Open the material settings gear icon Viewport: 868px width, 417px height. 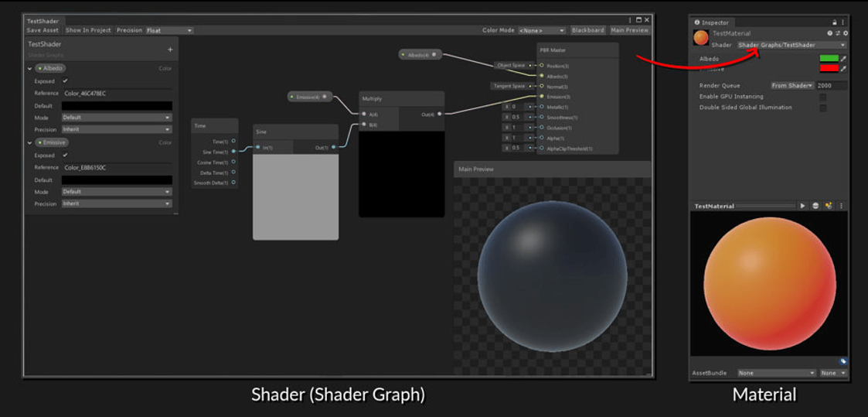[x=845, y=34]
